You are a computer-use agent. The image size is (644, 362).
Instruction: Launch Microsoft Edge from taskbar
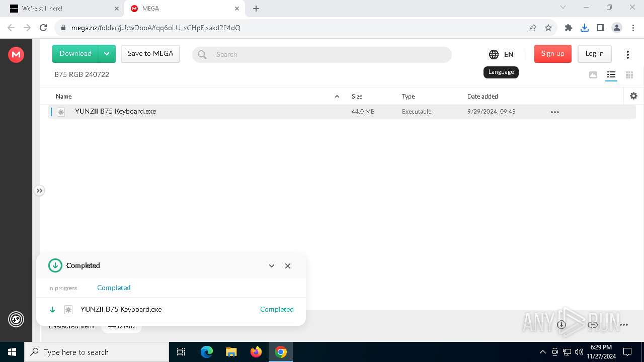pyautogui.click(x=207, y=352)
